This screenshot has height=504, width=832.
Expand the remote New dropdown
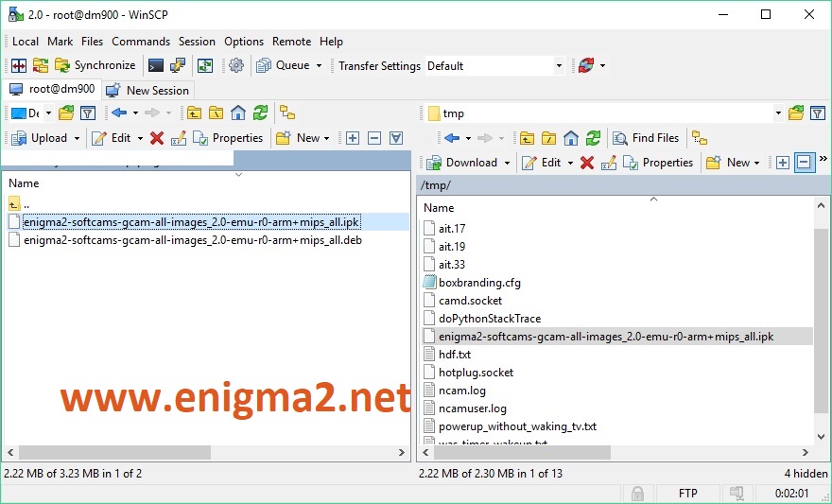pyautogui.click(x=757, y=163)
